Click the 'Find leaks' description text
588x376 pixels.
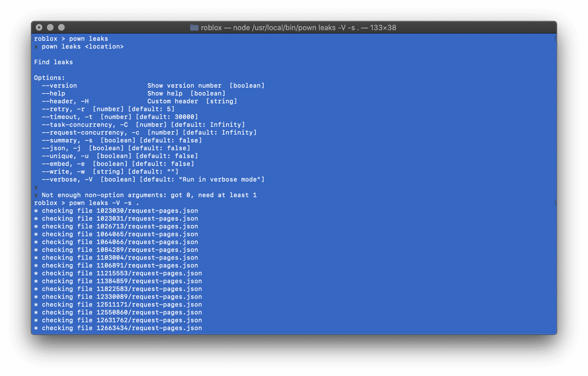(x=53, y=62)
